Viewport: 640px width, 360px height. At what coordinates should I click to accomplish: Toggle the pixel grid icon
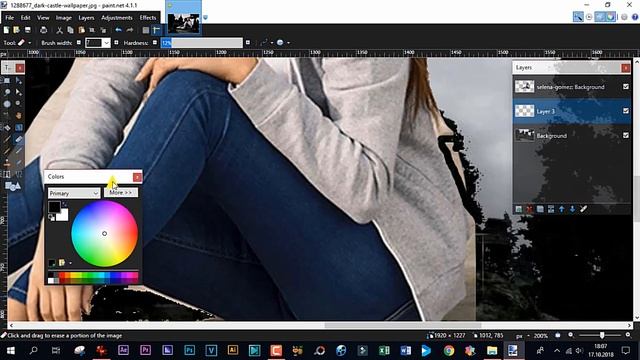click(146, 30)
